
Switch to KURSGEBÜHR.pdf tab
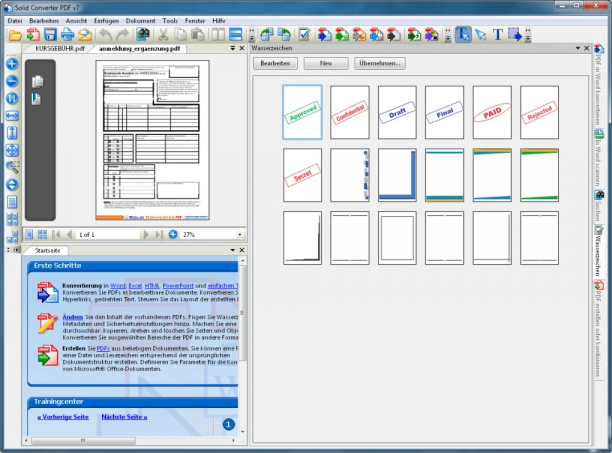60,48
